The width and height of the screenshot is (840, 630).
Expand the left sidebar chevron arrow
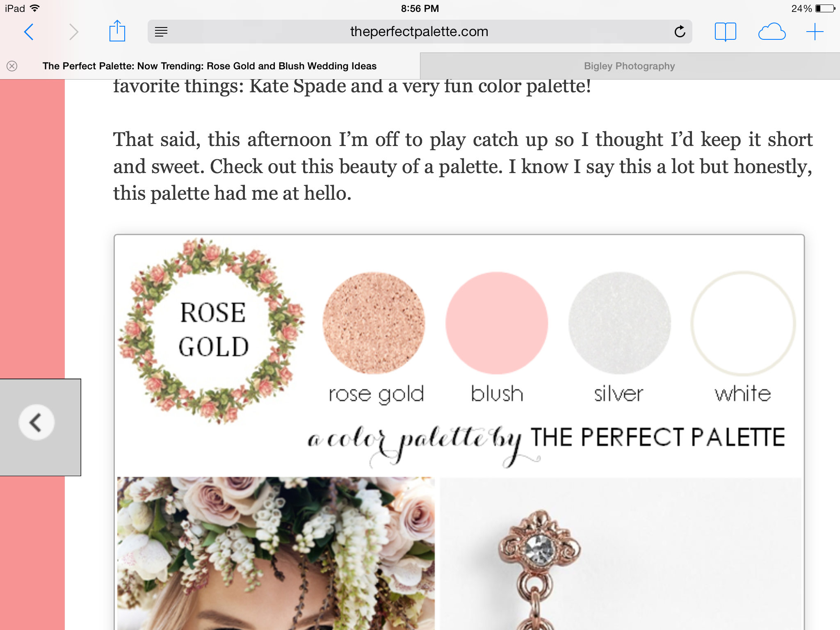coord(37,422)
